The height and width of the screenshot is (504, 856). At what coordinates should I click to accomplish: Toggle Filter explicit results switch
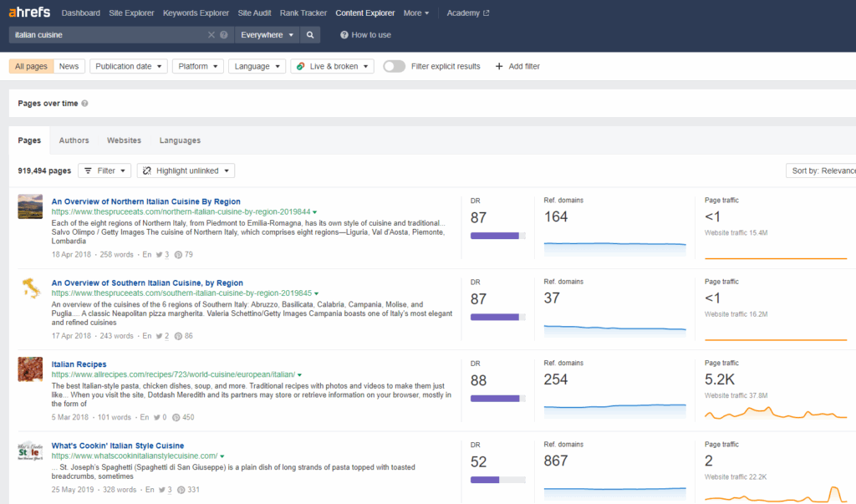(x=395, y=66)
